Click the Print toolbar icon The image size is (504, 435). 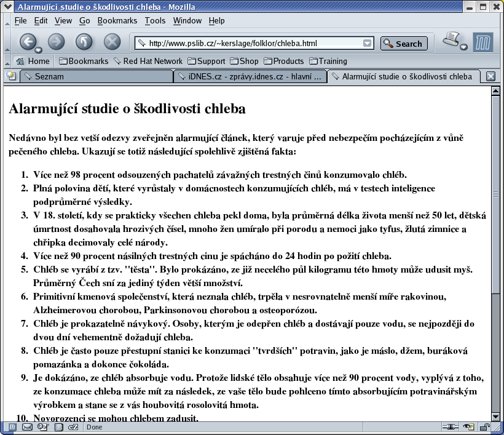coord(451,39)
